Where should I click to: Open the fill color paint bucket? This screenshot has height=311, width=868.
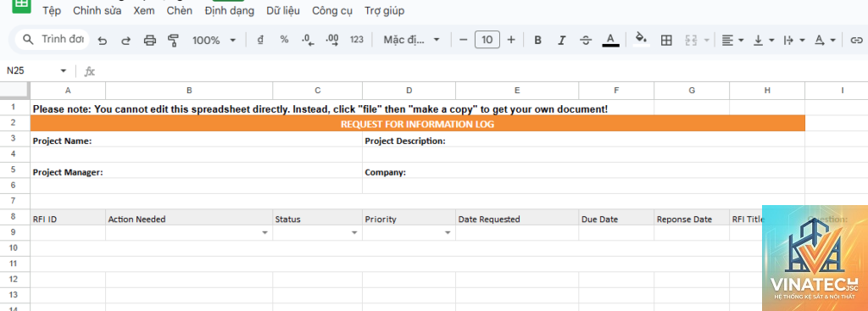[641, 39]
